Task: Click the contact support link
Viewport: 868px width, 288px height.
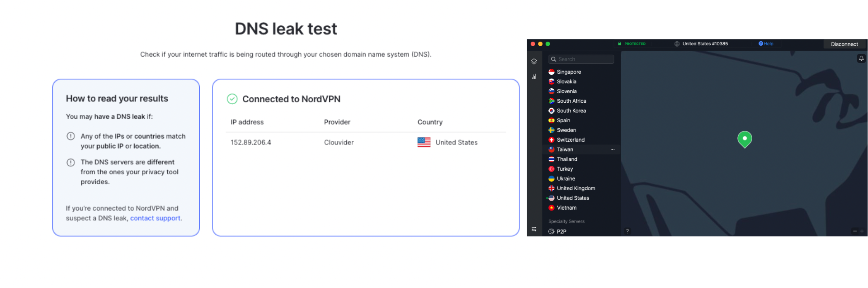Action: [156, 218]
